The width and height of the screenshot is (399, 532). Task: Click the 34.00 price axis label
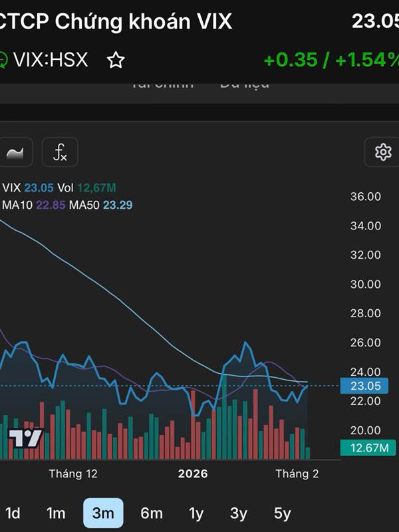[x=365, y=225]
